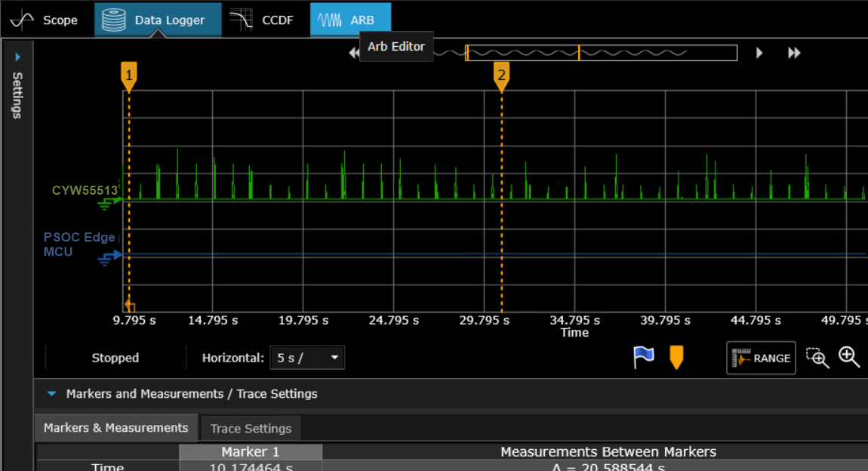Switch to Trace Settings tab

(251, 429)
